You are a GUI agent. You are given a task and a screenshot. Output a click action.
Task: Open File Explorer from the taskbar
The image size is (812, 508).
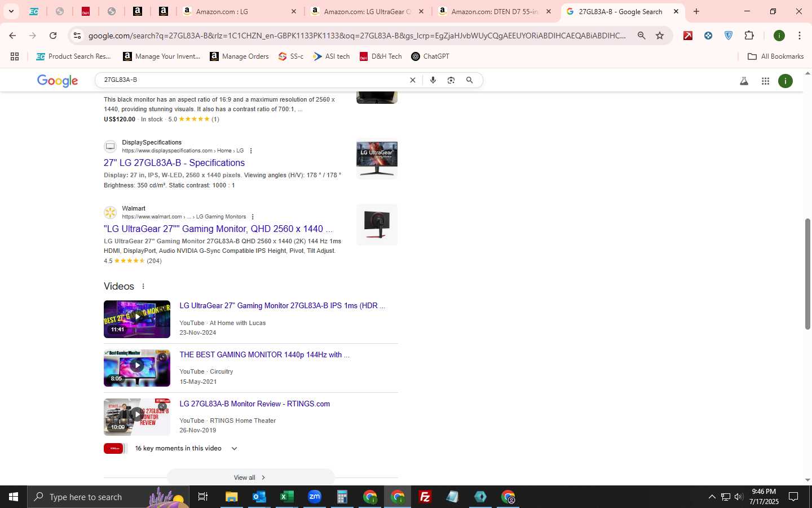[232, 497]
